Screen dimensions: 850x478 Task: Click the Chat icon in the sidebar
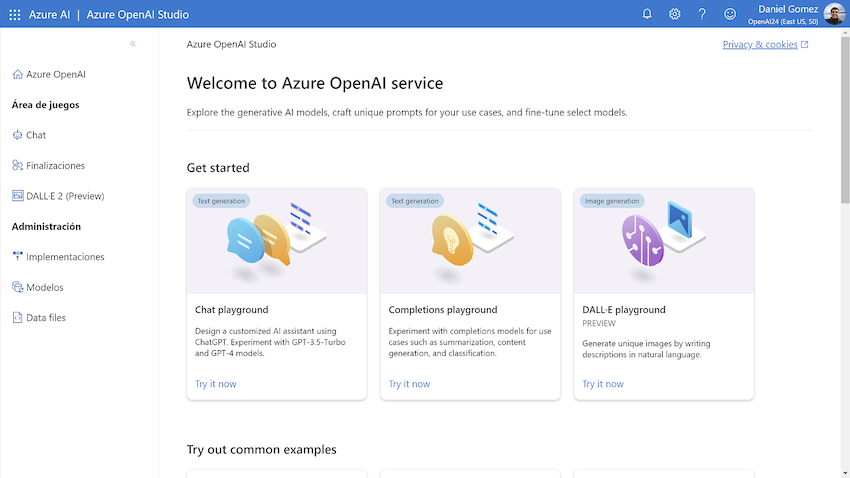pos(17,135)
